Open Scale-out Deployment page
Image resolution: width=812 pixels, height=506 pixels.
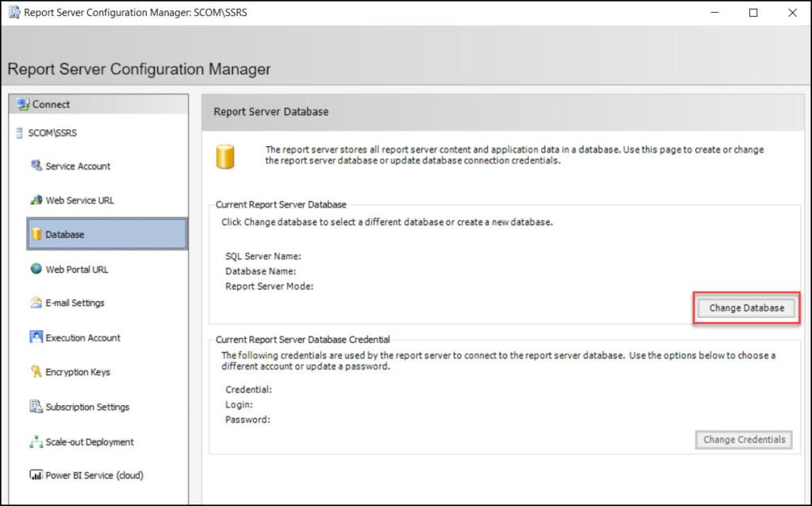pos(90,442)
